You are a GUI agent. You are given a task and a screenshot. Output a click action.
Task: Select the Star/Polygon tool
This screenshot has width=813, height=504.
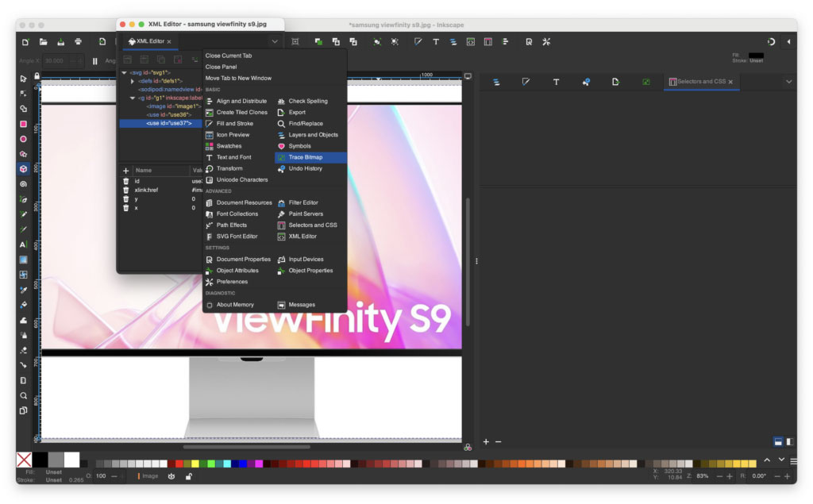[23, 154]
